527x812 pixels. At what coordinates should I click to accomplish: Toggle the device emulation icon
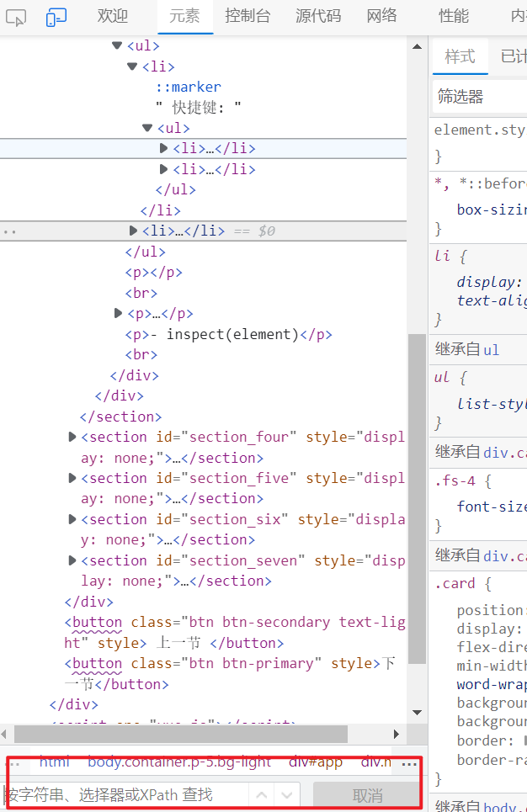click(56, 17)
